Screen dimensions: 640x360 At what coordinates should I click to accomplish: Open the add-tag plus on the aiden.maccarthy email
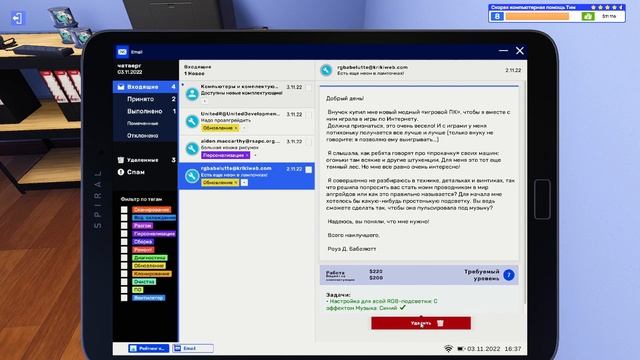pyautogui.click(x=256, y=156)
